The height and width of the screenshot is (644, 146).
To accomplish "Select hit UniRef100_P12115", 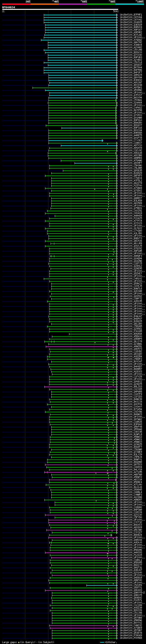I will (x=131, y=555).
